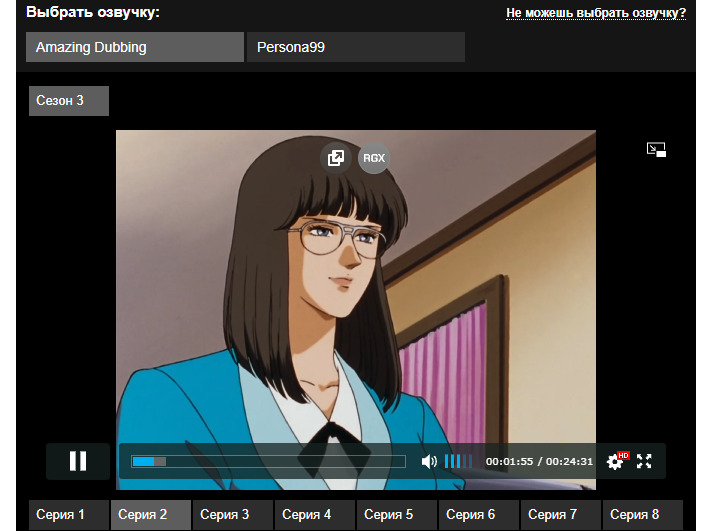The image size is (711, 531).
Task: Adjust the volume level bars
Action: click(x=458, y=461)
